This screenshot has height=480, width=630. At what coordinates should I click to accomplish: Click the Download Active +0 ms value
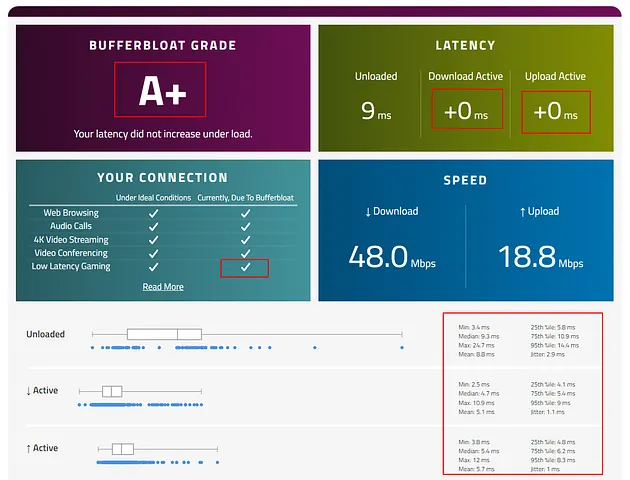466,111
